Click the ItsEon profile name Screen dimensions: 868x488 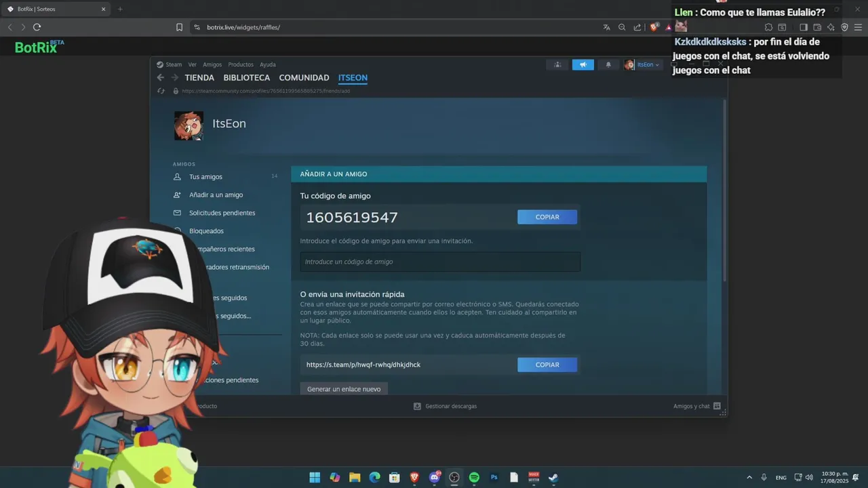pos(229,124)
